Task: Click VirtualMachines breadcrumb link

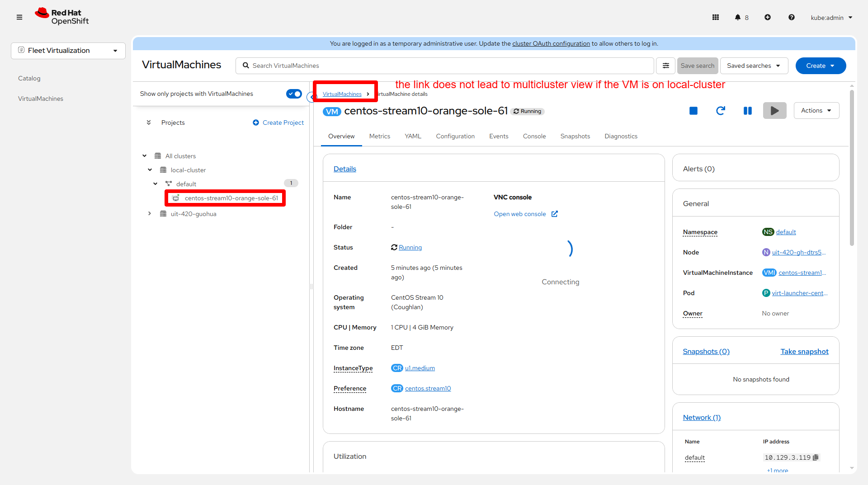Action: tap(342, 94)
